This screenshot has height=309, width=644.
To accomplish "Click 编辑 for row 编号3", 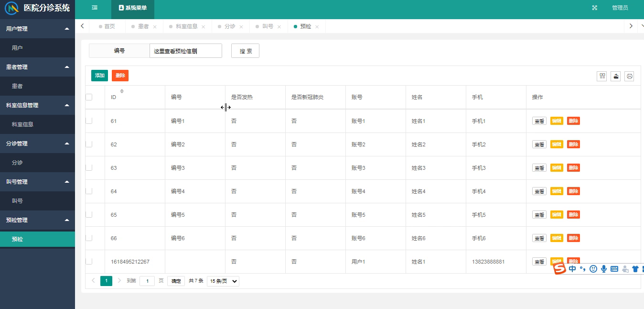I will point(557,168).
